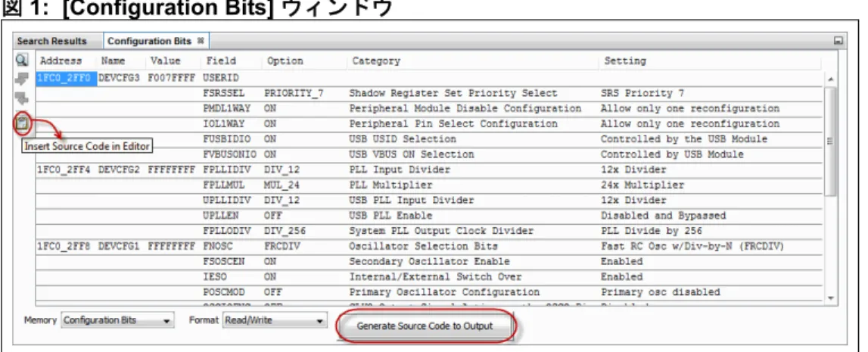Click the Insert Source Code in Editor icon

(x=22, y=123)
